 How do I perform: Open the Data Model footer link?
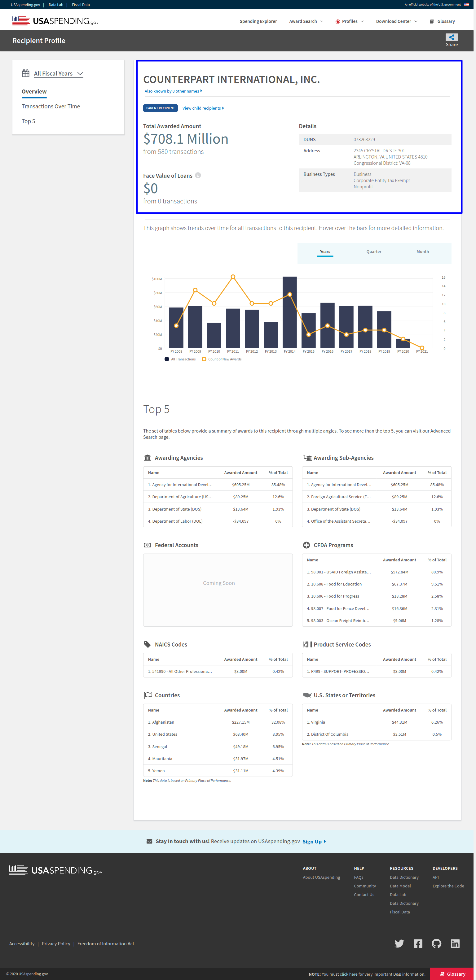pos(400,886)
